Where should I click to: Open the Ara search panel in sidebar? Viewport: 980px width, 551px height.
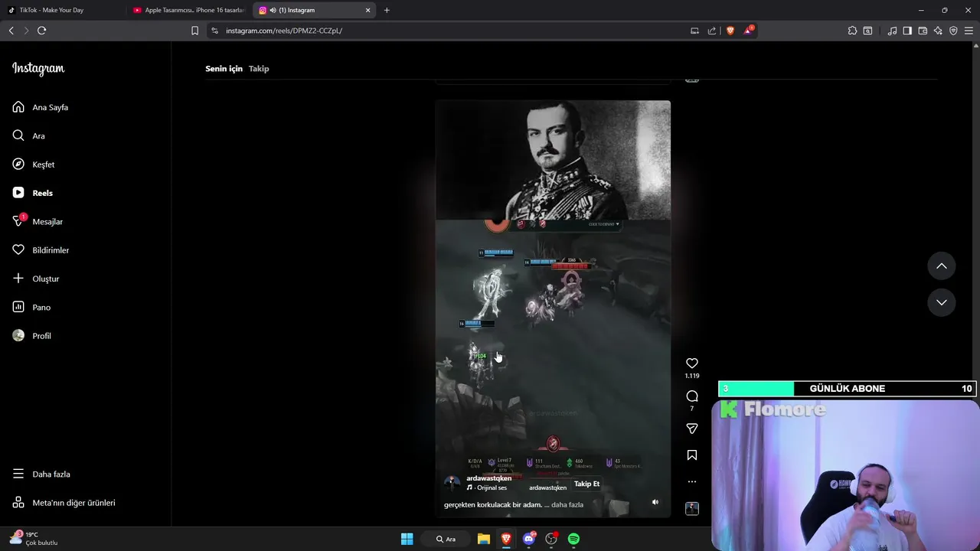click(x=29, y=135)
